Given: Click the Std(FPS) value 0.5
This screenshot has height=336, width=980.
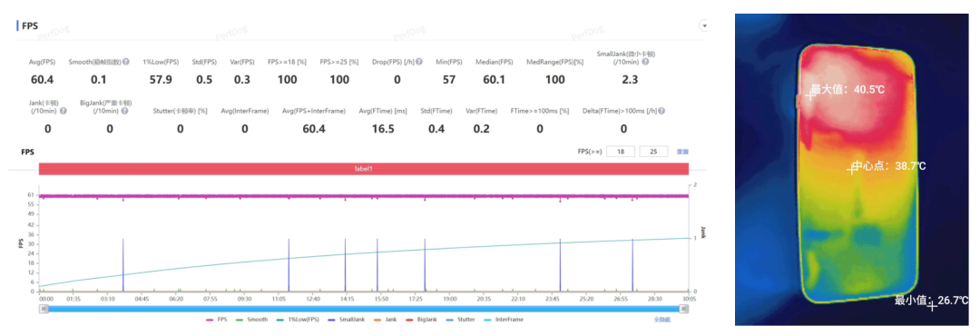Looking at the screenshot, I should tap(204, 80).
